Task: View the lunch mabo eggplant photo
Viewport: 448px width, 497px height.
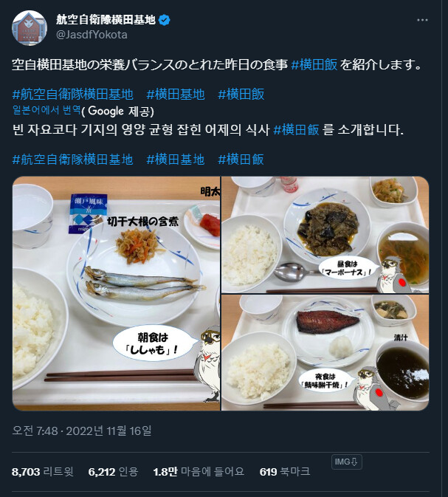Action: pyautogui.click(x=325, y=235)
